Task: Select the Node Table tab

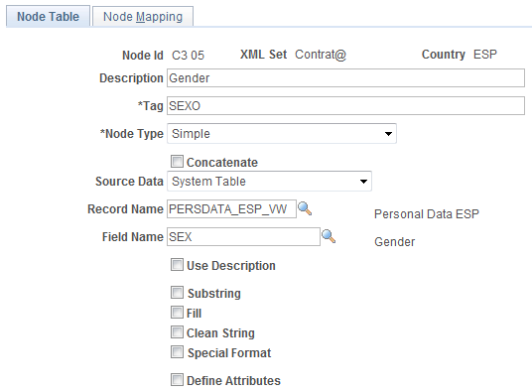Action: 49,16
